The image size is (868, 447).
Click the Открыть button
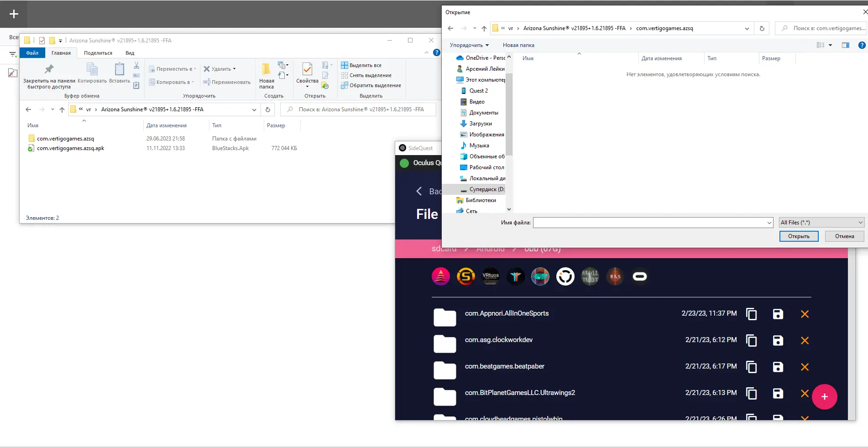[x=799, y=236]
